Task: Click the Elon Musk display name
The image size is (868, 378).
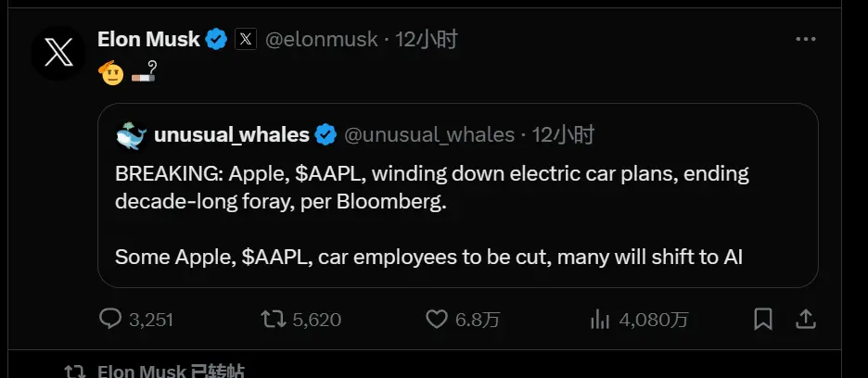Action: pyautogui.click(x=148, y=39)
